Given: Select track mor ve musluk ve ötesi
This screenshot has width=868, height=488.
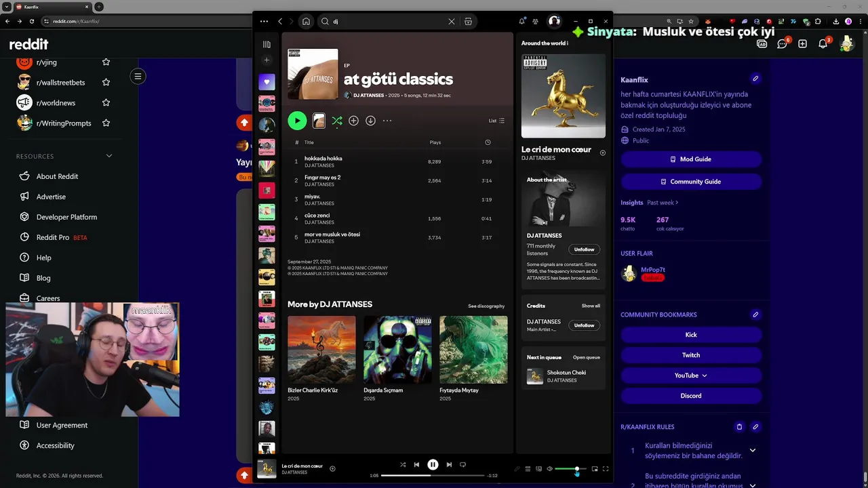Looking at the screenshot, I should click(x=397, y=237).
